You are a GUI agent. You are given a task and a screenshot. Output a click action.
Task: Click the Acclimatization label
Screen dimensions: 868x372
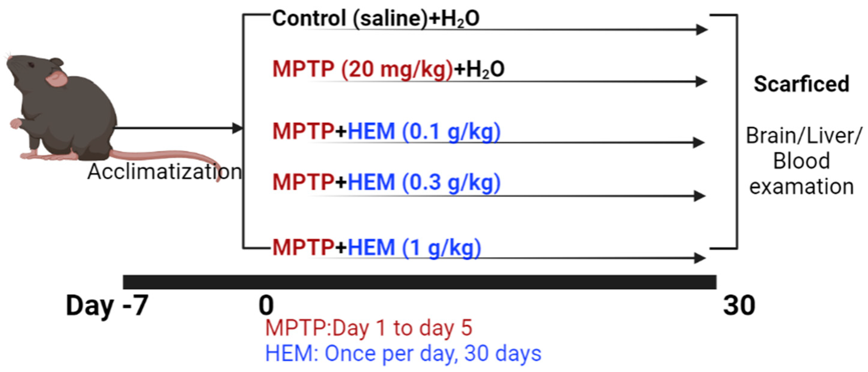point(164,172)
